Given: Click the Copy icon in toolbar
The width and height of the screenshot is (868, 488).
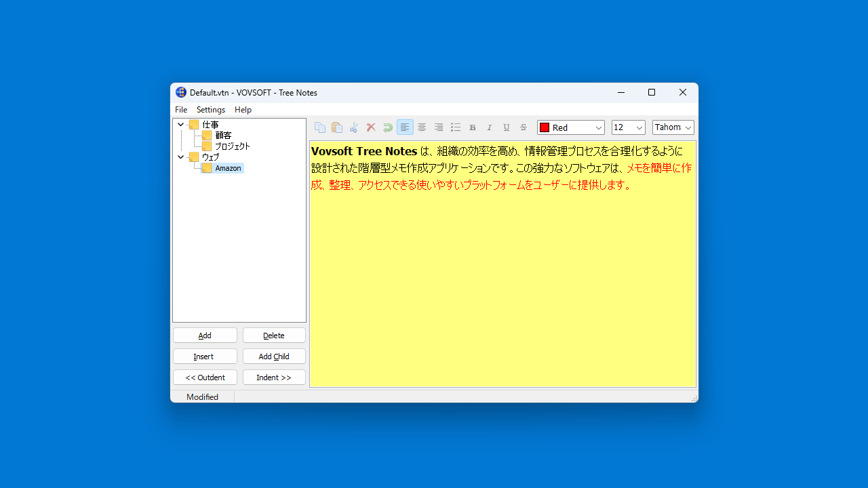Looking at the screenshot, I should click(x=320, y=127).
